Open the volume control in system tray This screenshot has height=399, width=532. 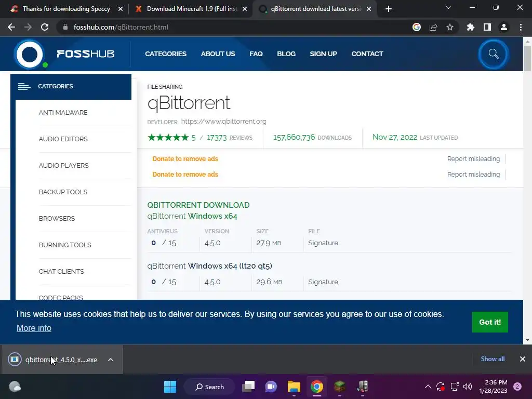pos(468,387)
